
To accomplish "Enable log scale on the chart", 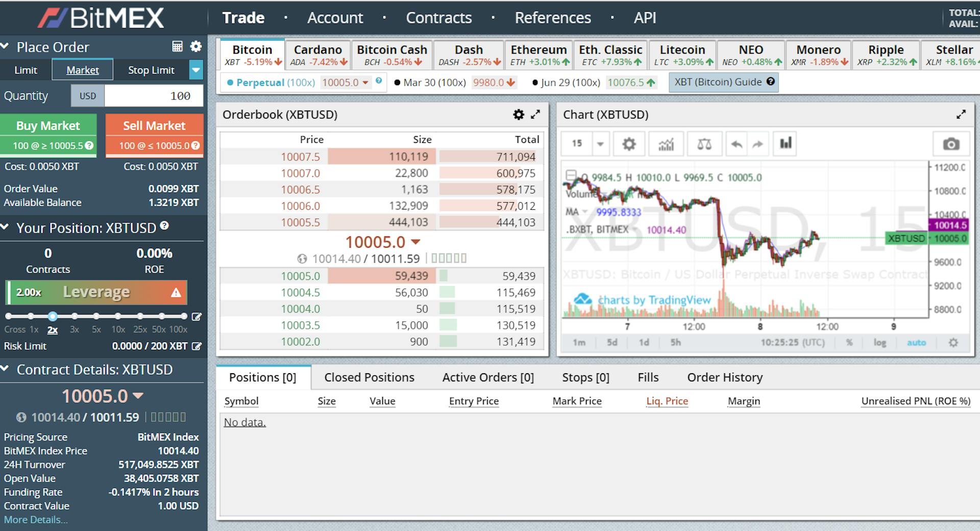I will (880, 343).
